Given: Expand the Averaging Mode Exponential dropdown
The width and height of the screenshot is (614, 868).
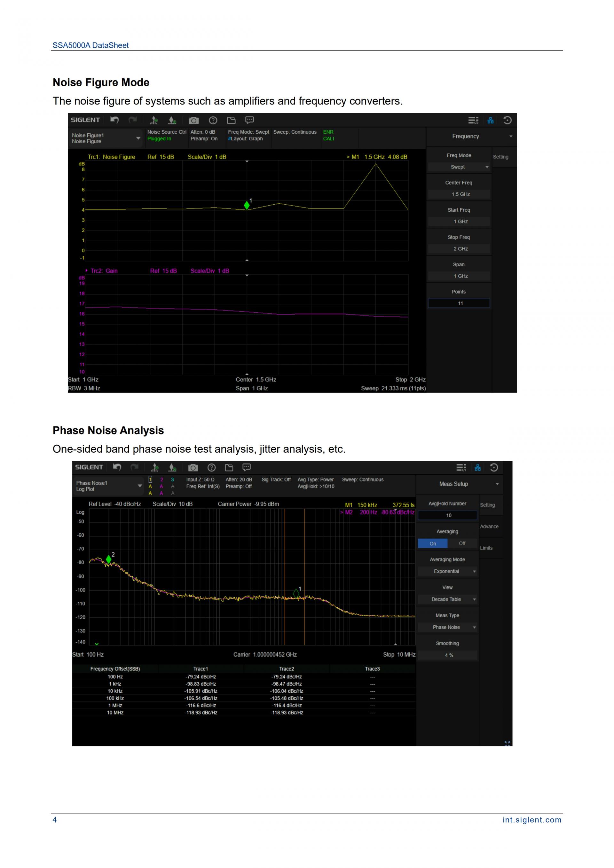Looking at the screenshot, I should click(x=447, y=571).
